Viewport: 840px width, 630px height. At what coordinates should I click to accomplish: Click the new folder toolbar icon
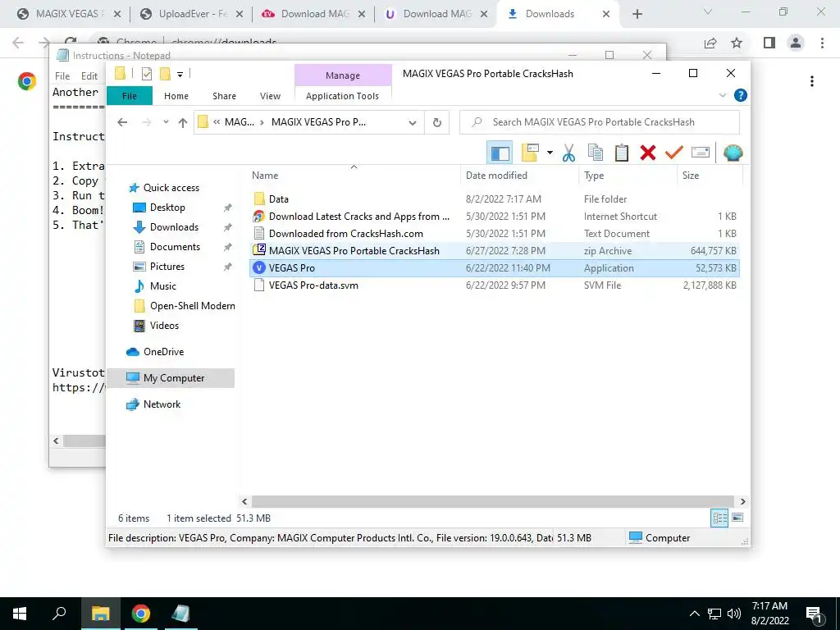pyautogui.click(x=531, y=153)
